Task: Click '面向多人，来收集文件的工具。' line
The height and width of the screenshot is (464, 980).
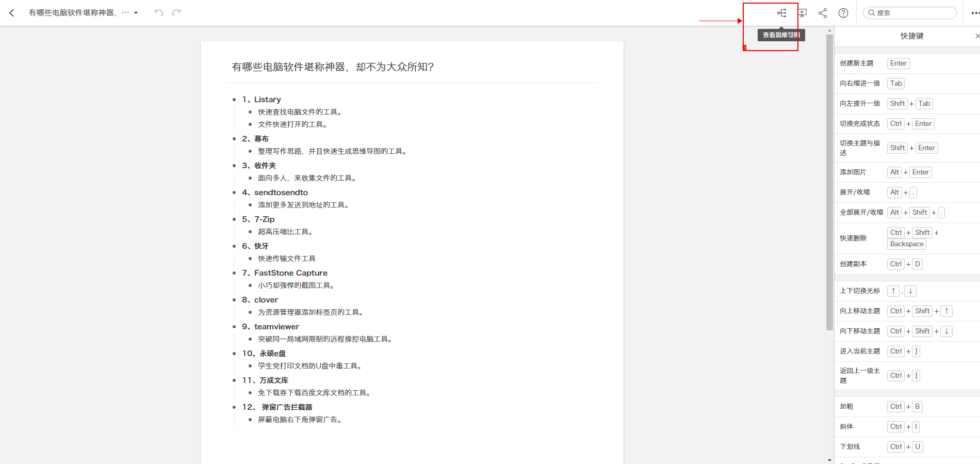Action: [307, 178]
